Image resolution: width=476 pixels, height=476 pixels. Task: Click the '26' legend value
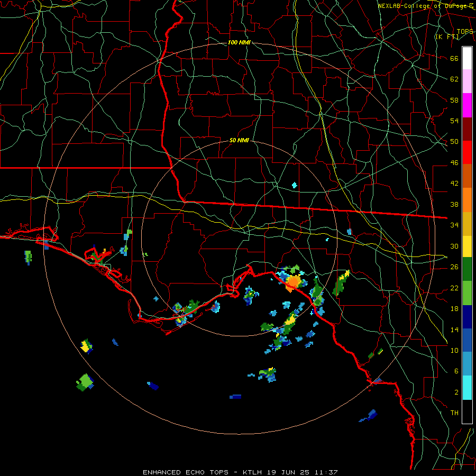[x=454, y=267]
